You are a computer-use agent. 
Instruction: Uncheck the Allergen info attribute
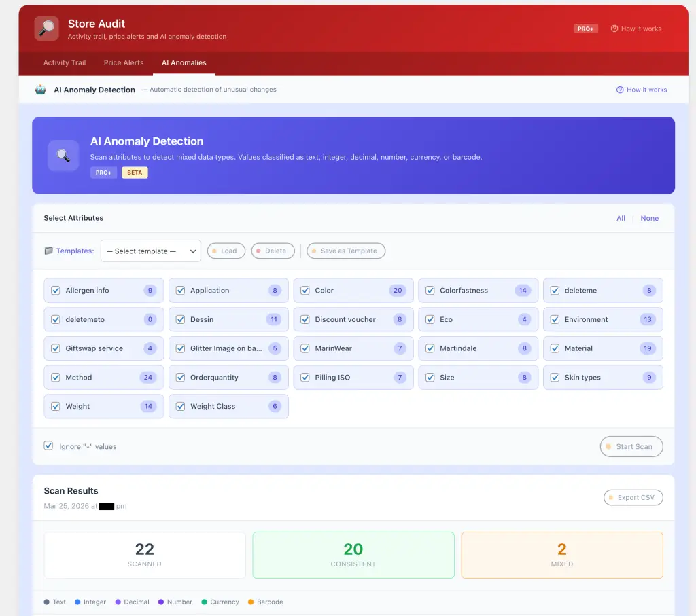pos(56,291)
